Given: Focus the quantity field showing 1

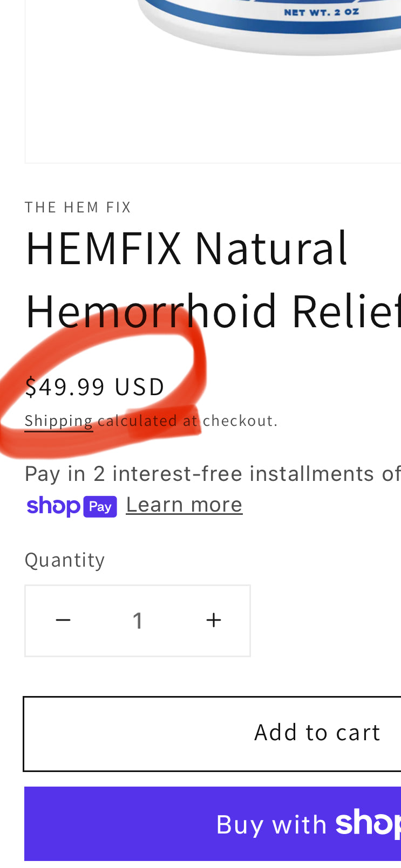Looking at the screenshot, I should pos(138,621).
